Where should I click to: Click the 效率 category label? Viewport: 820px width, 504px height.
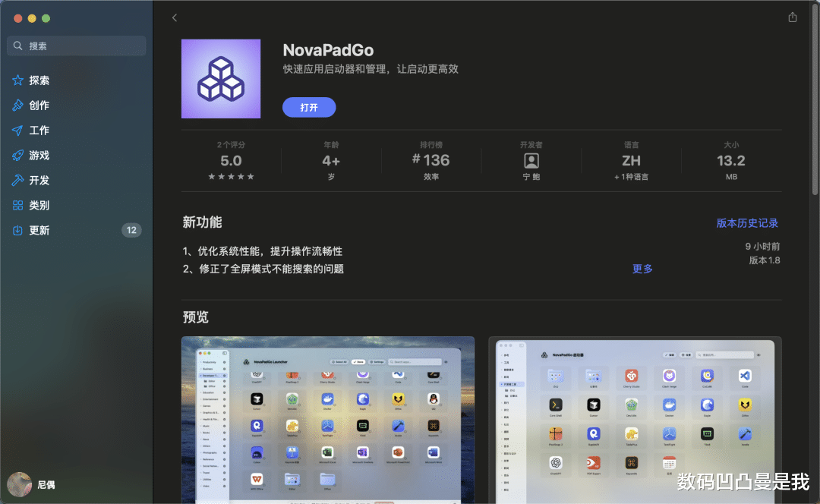pos(431,178)
